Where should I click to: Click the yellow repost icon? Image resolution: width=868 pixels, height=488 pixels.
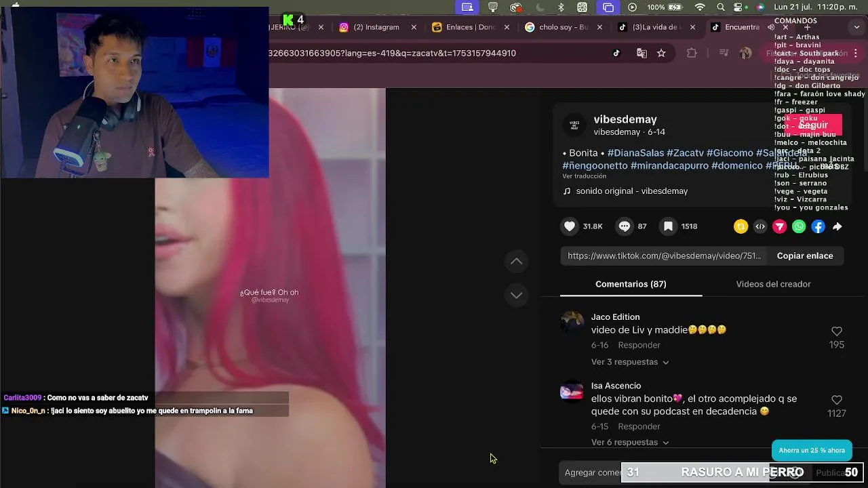click(x=741, y=227)
